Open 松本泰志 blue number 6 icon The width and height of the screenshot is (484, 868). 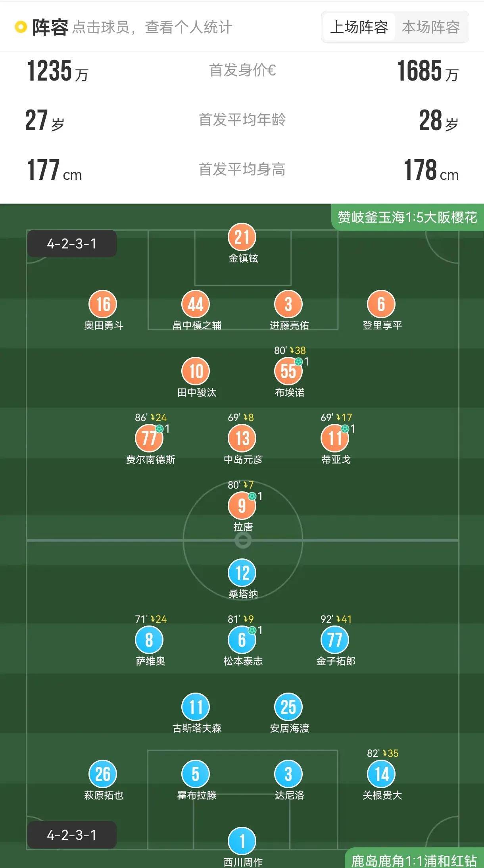(242, 640)
